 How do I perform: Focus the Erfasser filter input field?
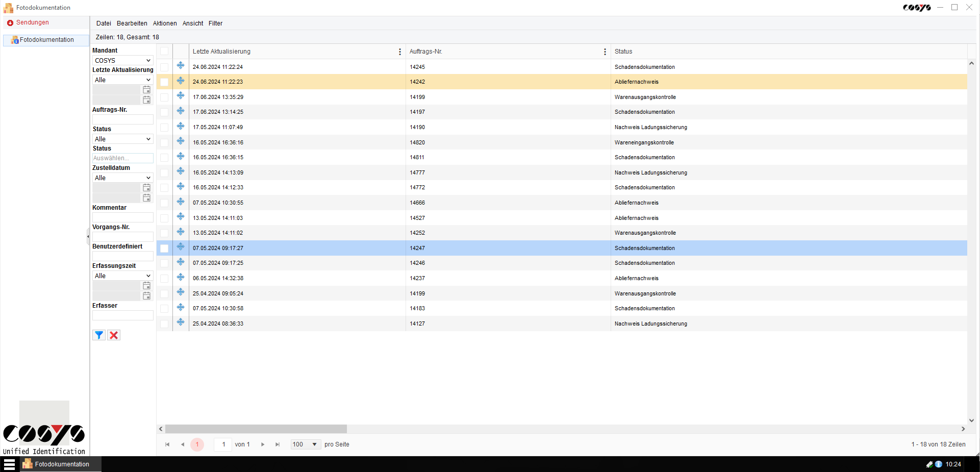122,315
